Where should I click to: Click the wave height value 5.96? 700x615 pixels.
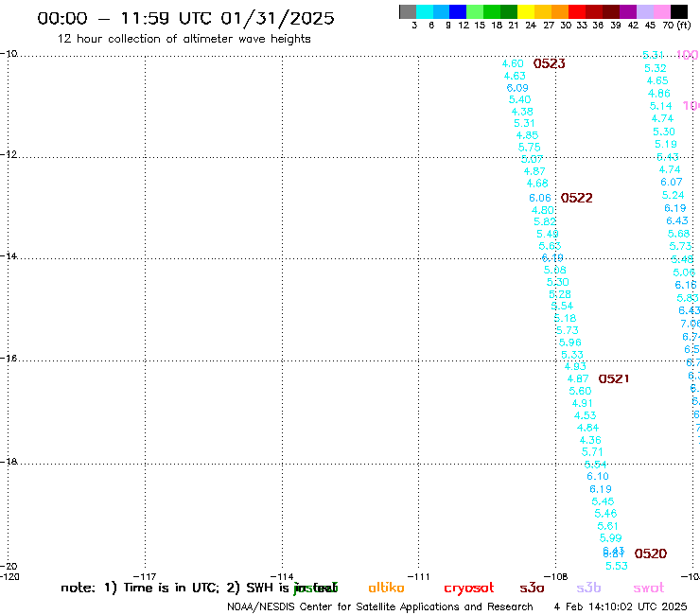570,343
